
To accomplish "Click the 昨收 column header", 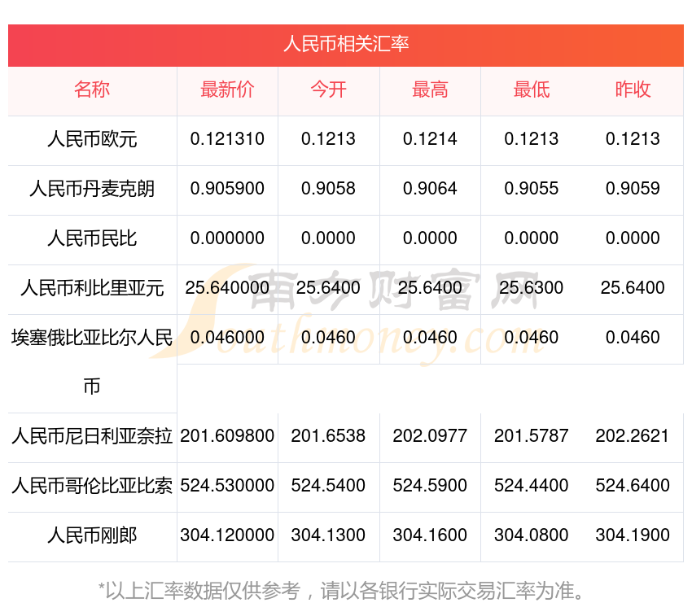I will coord(633,90).
